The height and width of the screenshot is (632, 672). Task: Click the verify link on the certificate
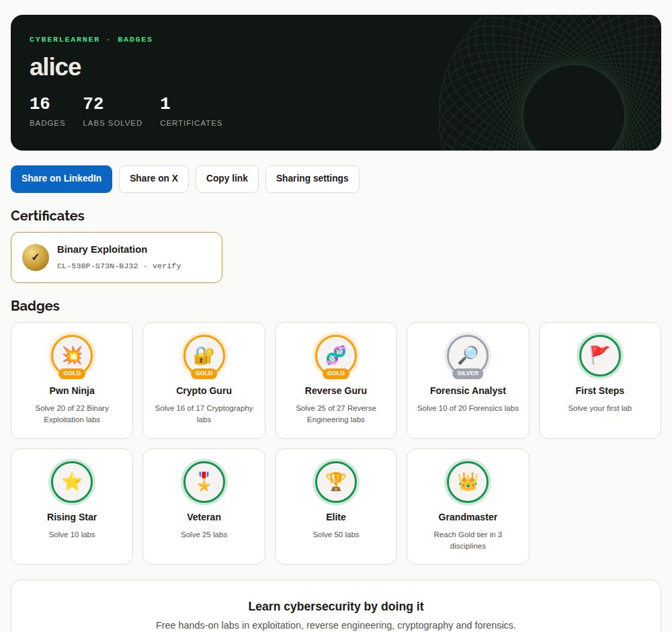point(167,266)
